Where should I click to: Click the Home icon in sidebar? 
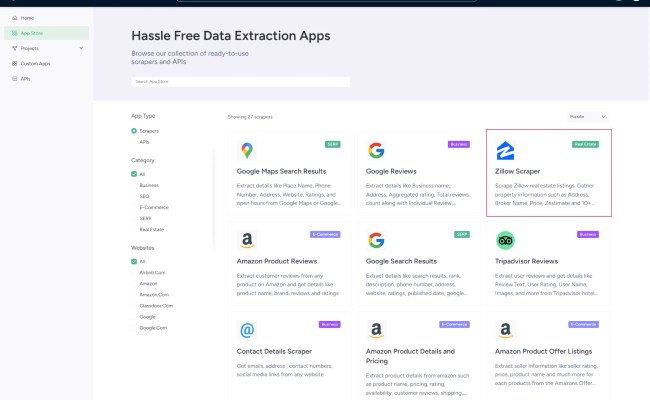click(x=15, y=18)
